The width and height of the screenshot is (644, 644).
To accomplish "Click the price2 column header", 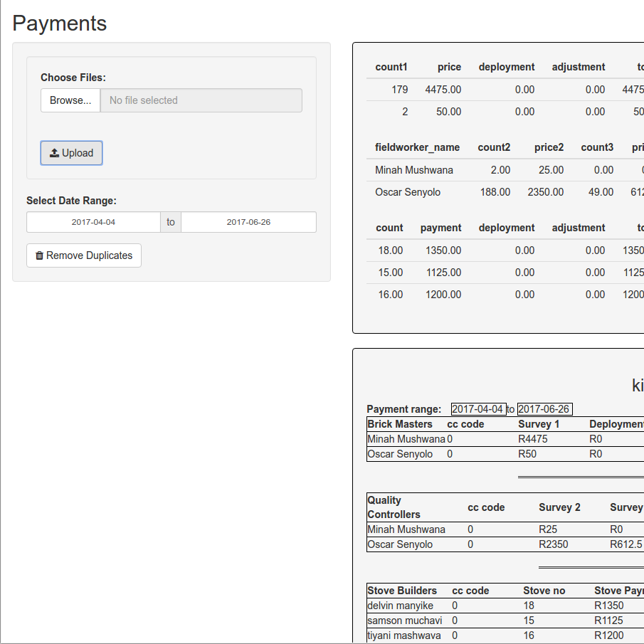I will tap(549, 147).
